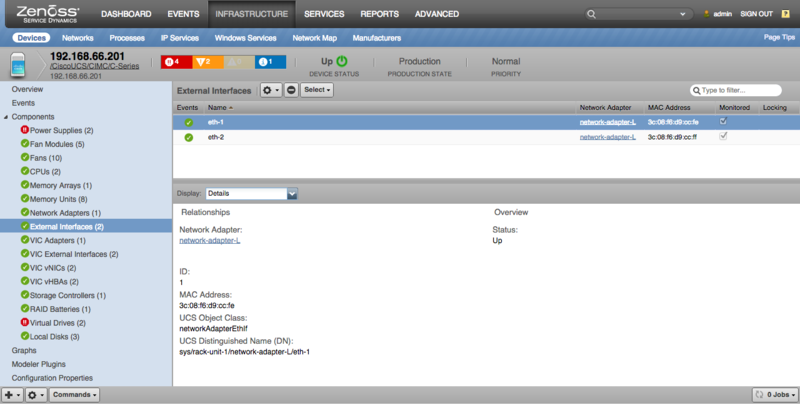Click the green status icon for eth-2
This screenshot has width=800, height=405.
click(x=189, y=137)
